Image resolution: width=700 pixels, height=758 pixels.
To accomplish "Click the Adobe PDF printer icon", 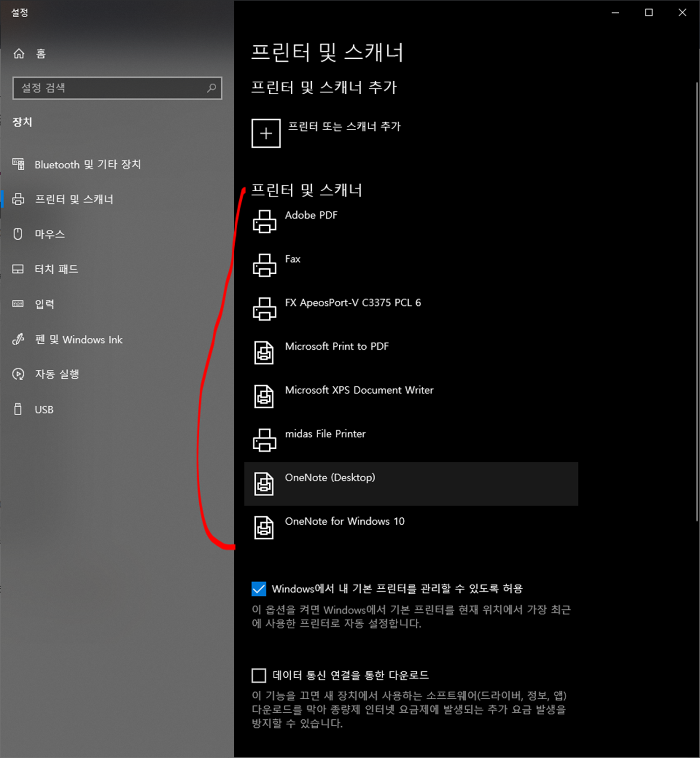I will tap(265, 221).
